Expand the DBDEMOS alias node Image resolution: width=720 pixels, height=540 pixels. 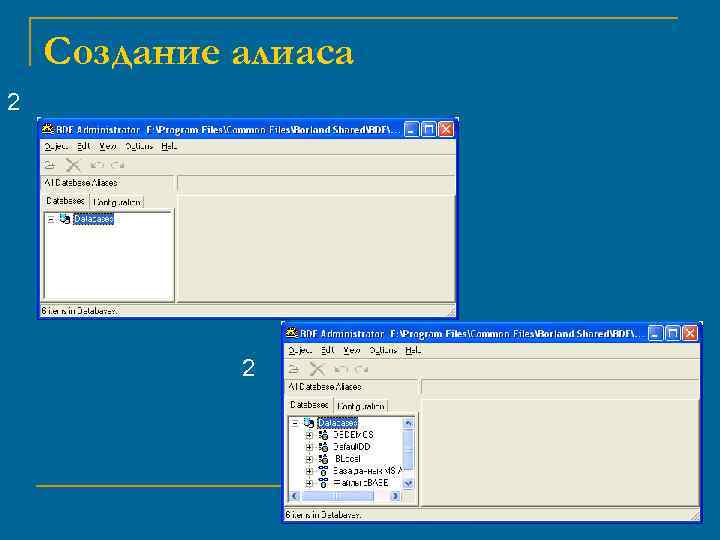point(309,435)
